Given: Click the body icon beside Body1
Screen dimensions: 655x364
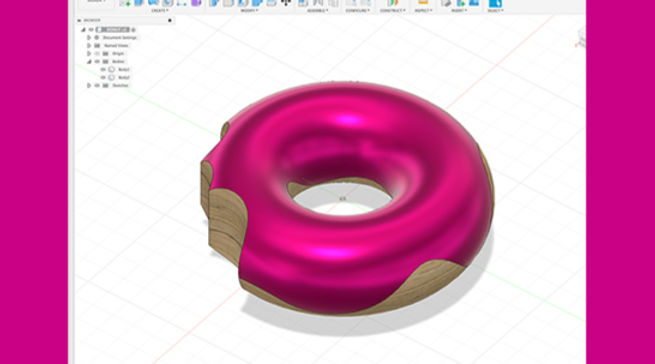Looking at the screenshot, I should (112, 69).
